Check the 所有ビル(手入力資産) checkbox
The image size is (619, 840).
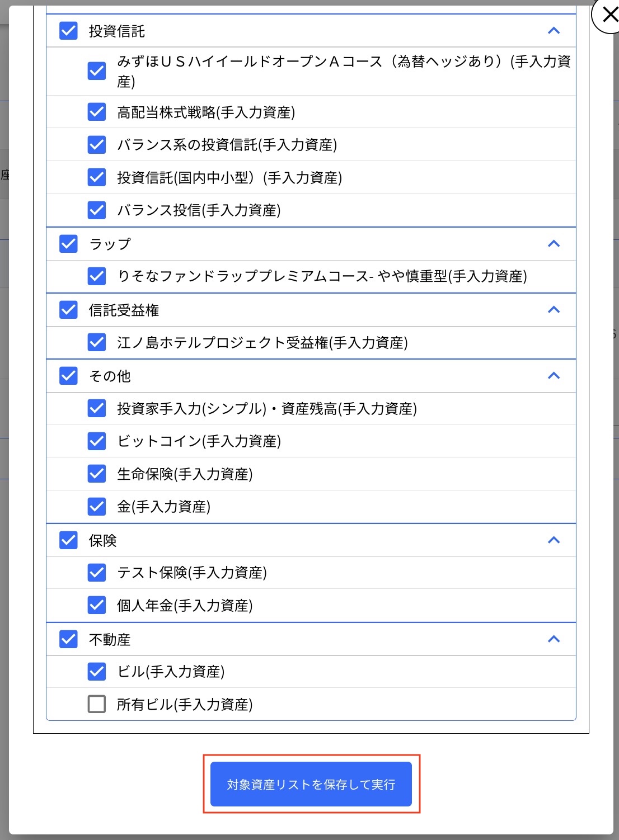[x=96, y=705]
